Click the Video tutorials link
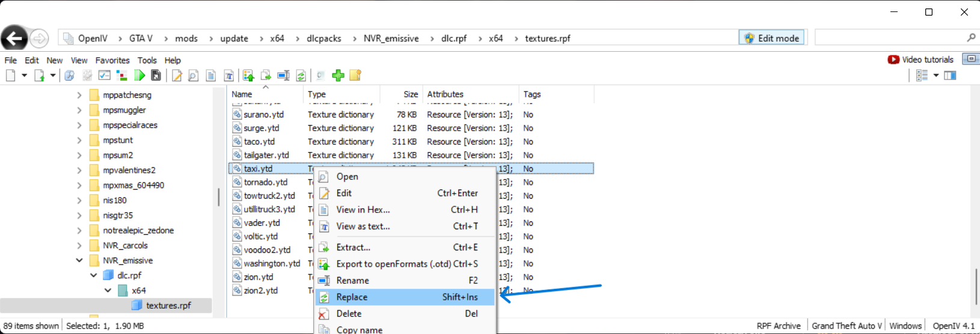The image size is (980, 334). pos(928,60)
